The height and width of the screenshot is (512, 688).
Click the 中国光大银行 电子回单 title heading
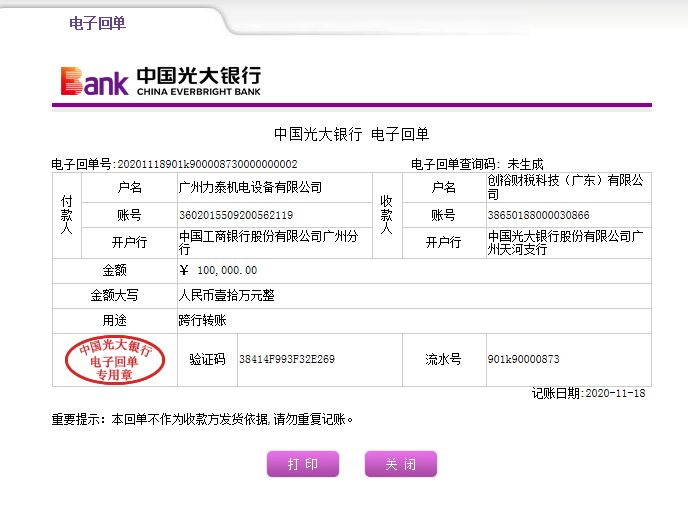351,134
